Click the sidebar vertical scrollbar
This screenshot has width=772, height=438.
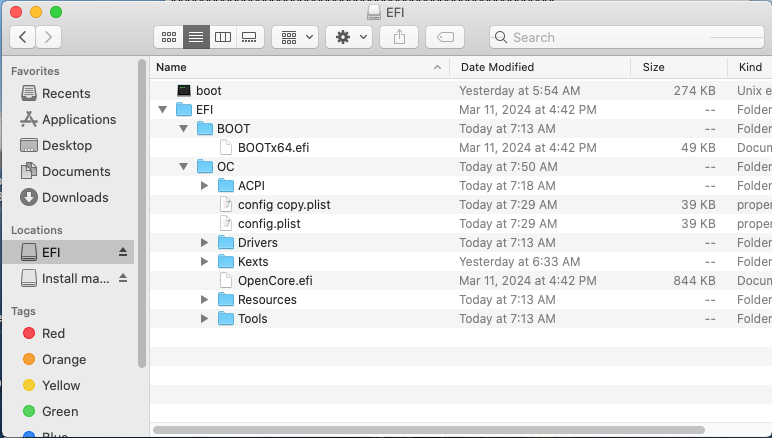[142, 214]
